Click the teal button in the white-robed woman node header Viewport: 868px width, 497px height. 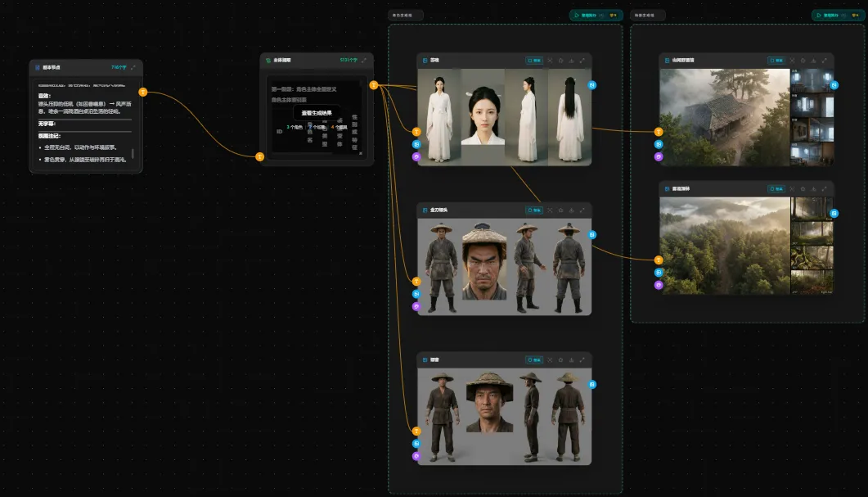point(534,61)
